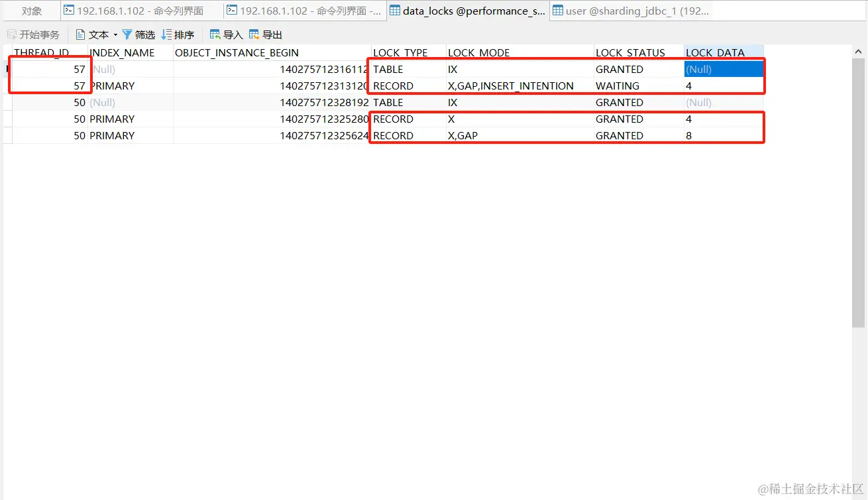
Task: Click the X,GAP cell in the LOCK_DATA 8 row
Action: (x=520, y=135)
